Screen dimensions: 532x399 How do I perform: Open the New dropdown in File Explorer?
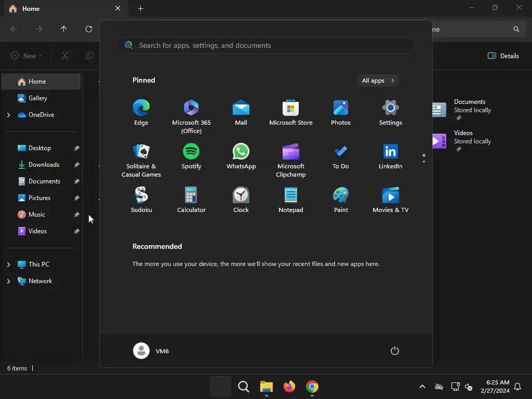(x=27, y=56)
